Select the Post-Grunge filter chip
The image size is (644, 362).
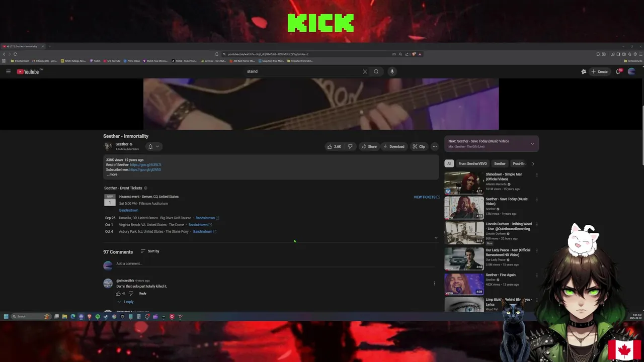coord(519,163)
